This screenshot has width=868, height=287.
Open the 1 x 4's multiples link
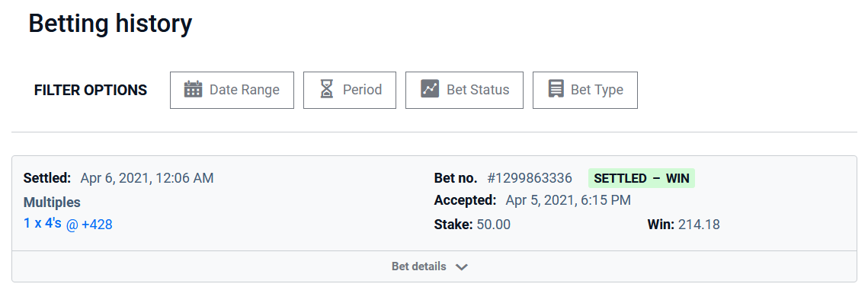(x=43, y=223)
